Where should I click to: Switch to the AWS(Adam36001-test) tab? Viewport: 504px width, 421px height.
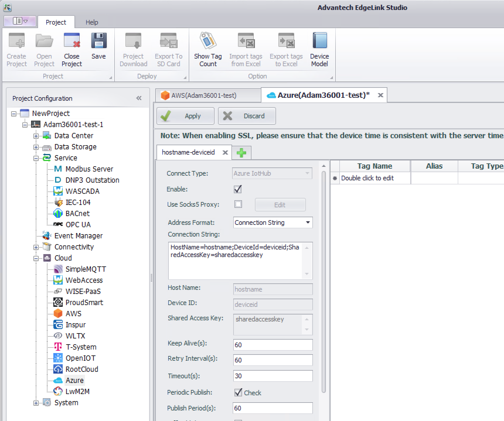208,95
